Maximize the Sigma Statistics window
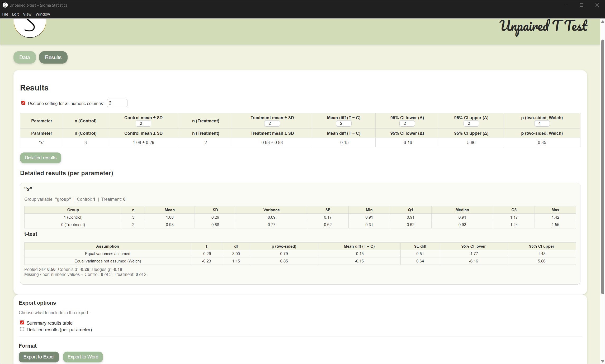This screenshot has height=364, width=605. point(582,5)
